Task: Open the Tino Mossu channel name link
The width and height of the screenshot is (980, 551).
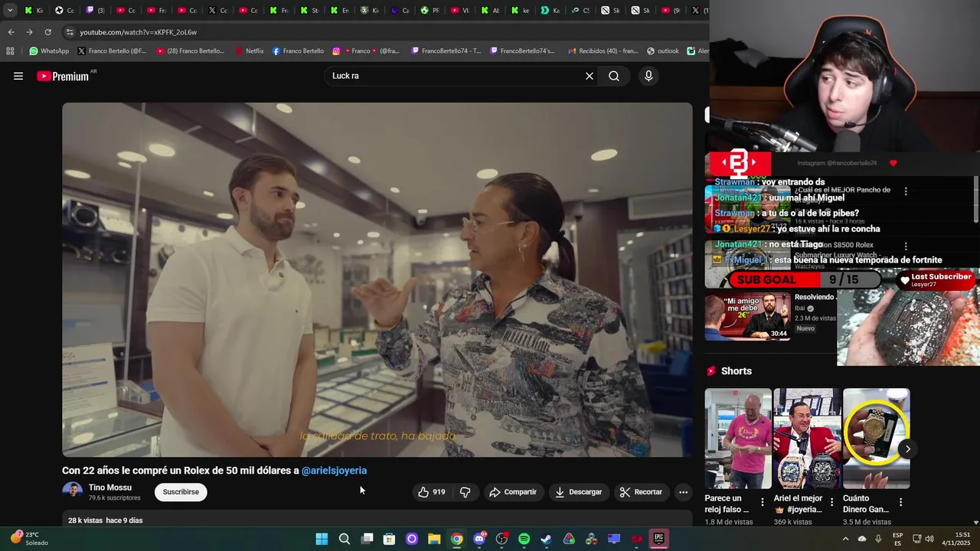Action: [110, 487]
